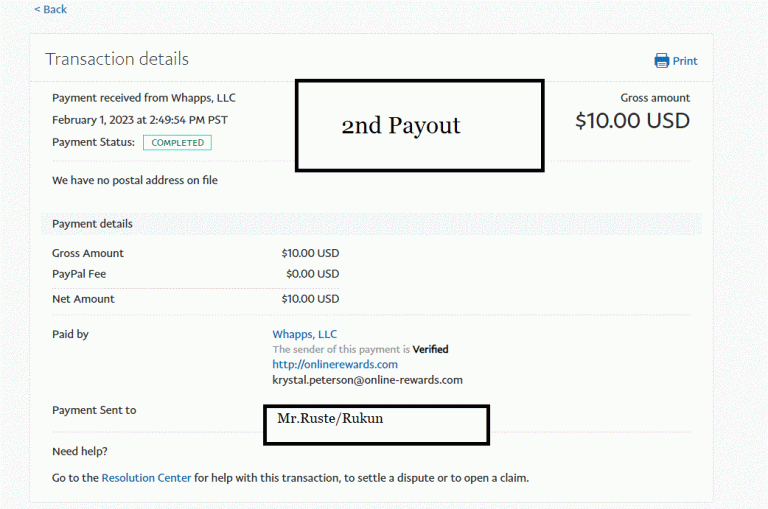This screenshot has height=509, width=768.
Task: Click the Need help? text
Action: tap(80, 451)
